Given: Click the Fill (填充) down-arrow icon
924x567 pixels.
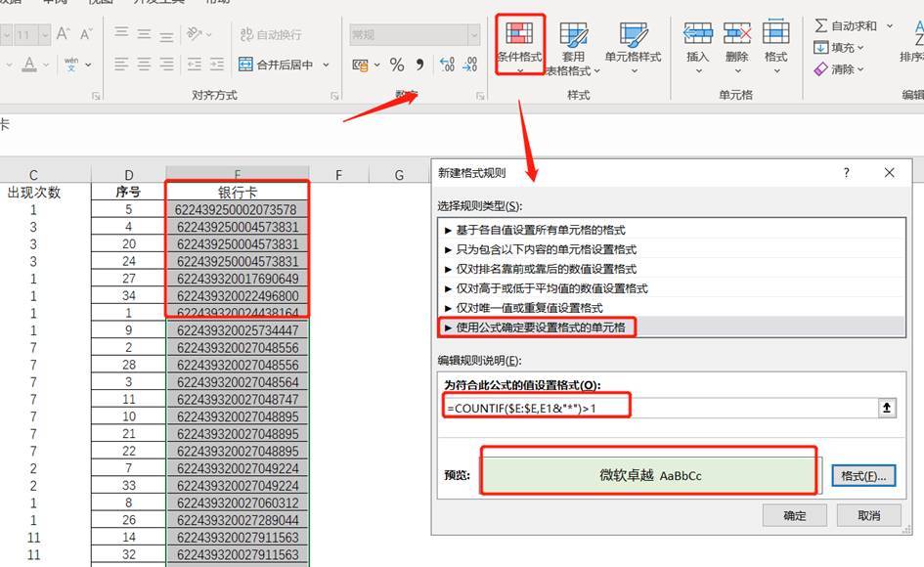Looking at the screenshot, I should click(x=821, y=47).
